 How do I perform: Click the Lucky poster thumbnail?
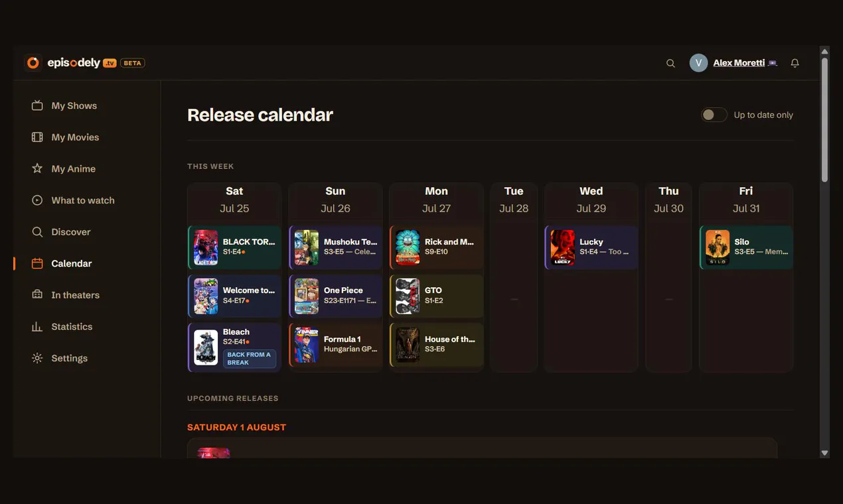click(x=563, y=247)
